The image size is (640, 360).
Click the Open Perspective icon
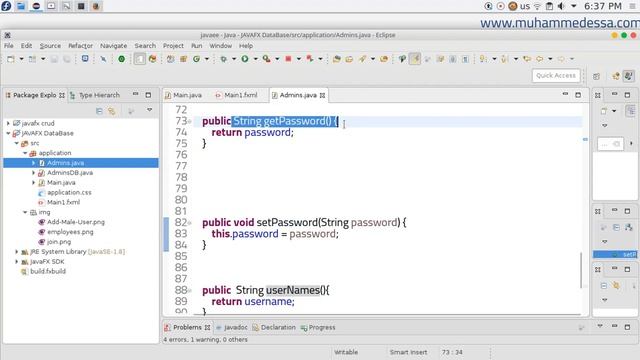point(596,76)
